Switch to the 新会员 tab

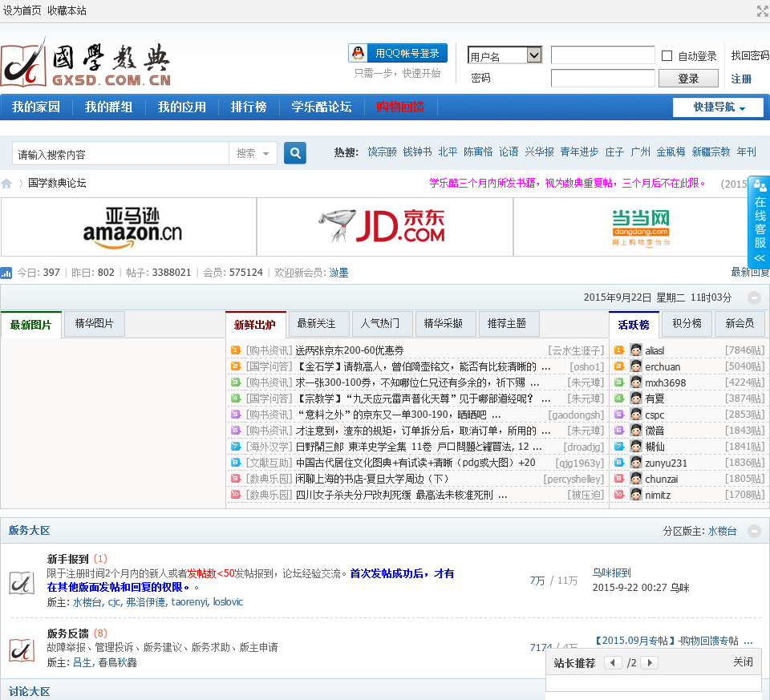point(740,323)
